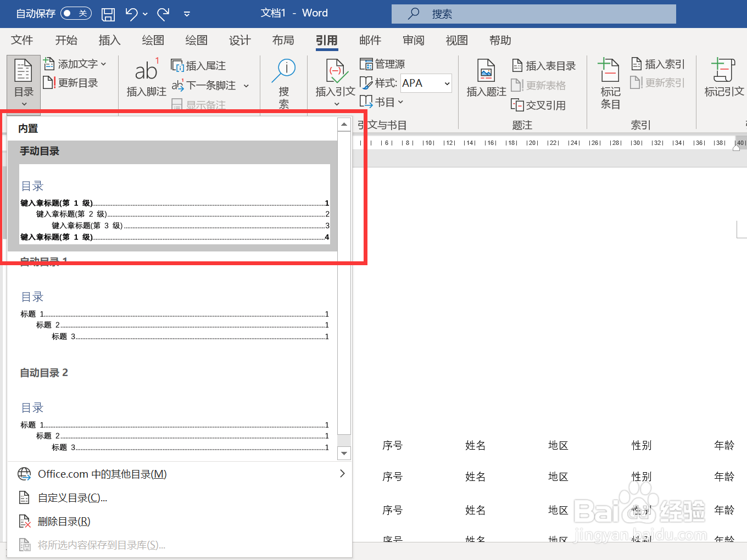Viewport: 747px width, 560px height.
Task: Click the 搜索 researcher icon
Action: [x=284, y=82]
